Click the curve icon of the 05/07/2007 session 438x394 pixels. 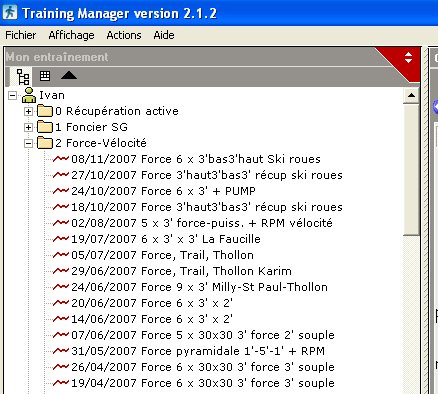click(61, 255)
